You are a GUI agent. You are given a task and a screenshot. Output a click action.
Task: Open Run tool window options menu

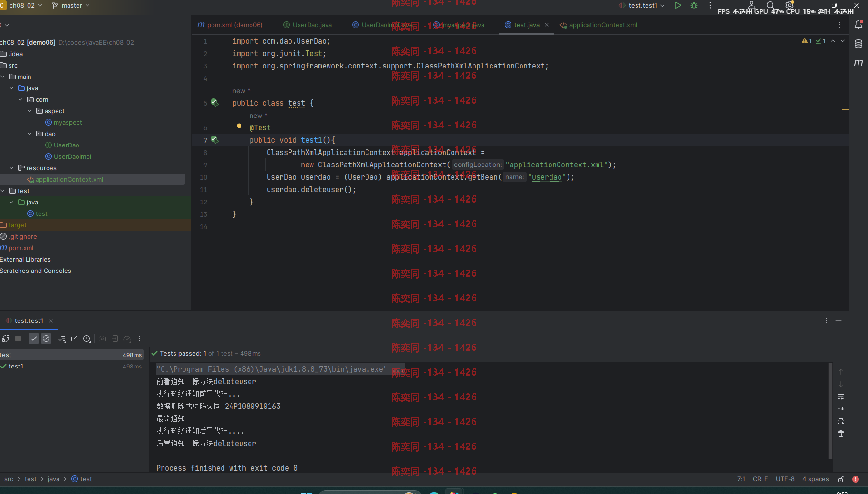[826, 320]
